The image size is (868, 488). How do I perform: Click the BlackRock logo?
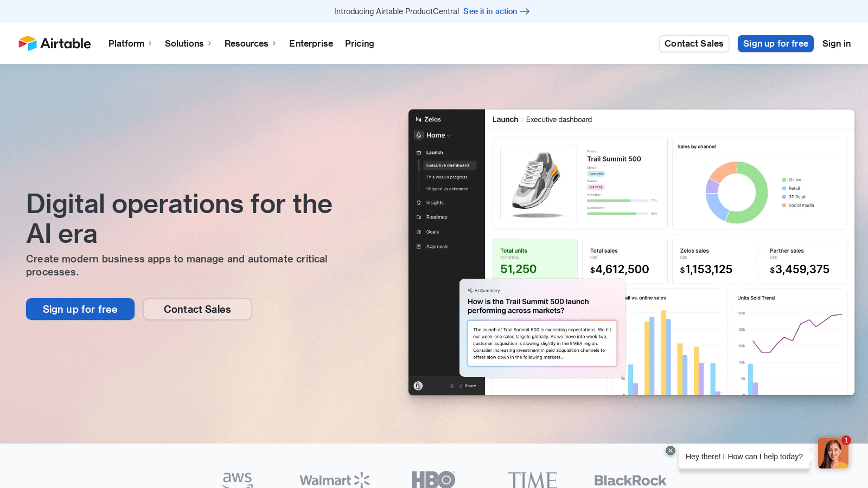[x=630, y=480]
